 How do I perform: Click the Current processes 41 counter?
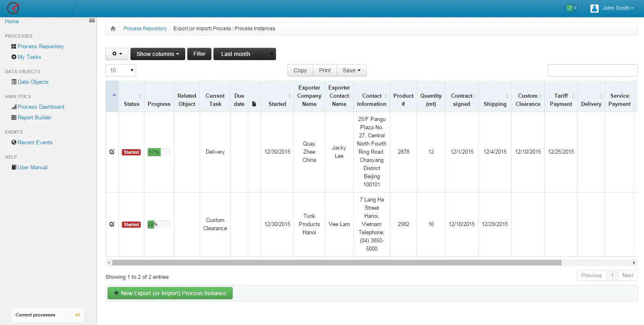tap(48, 315)
